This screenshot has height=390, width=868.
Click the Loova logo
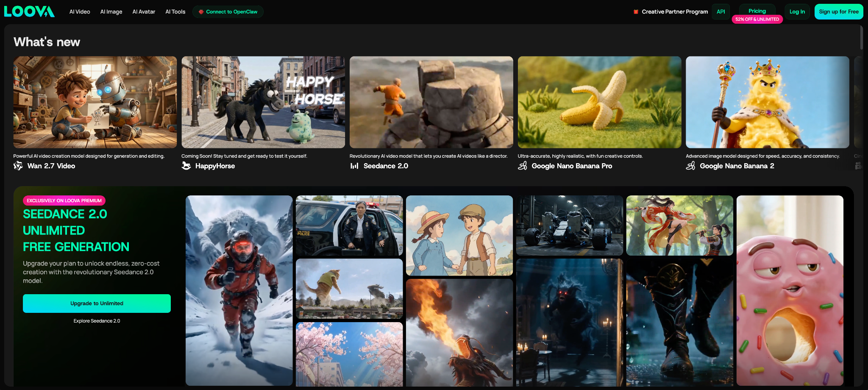[29, 11]
